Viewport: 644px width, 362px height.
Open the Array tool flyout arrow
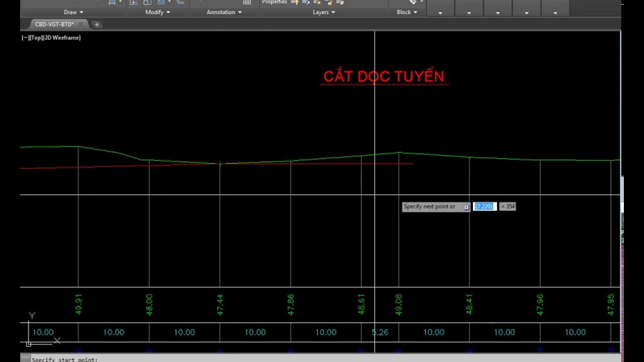click(x=170, y=2)
